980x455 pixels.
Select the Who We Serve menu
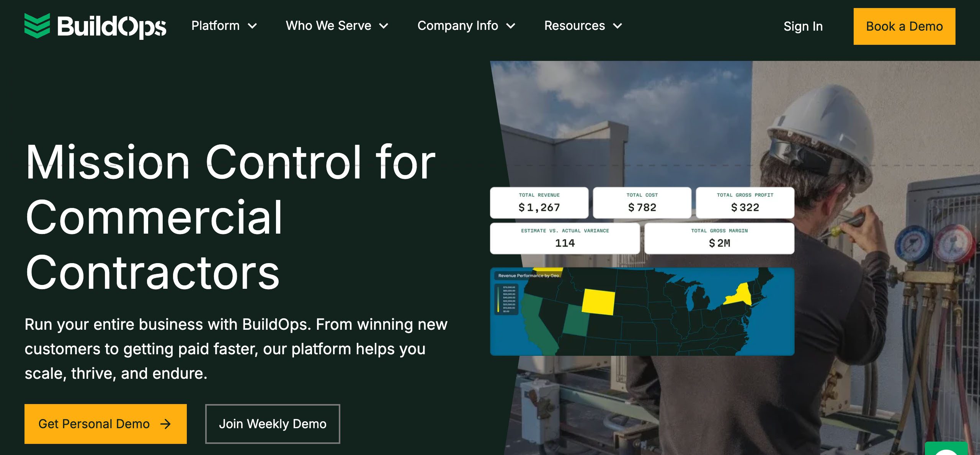pos(328,26)
